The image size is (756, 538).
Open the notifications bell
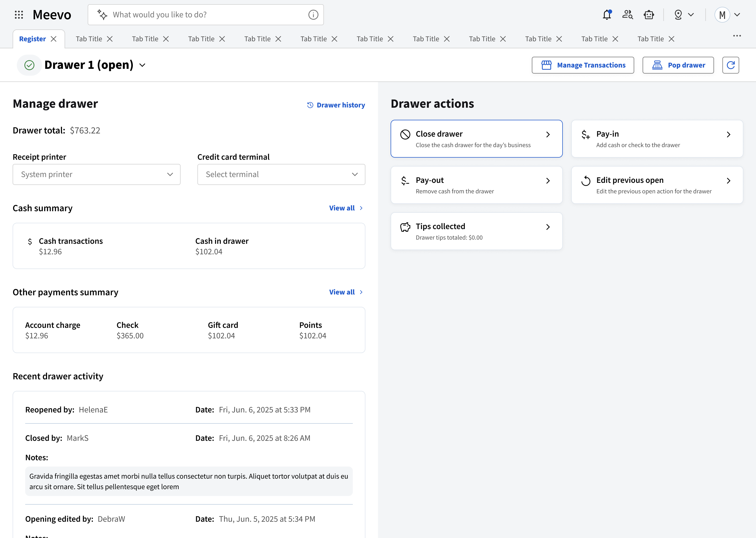click(607, 14)
